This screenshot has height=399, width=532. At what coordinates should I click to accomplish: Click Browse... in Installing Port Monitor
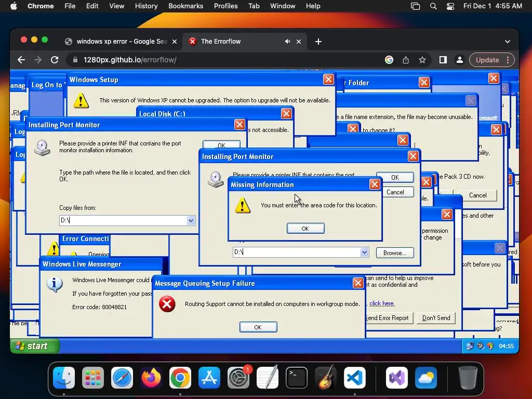tap(395, 253)
